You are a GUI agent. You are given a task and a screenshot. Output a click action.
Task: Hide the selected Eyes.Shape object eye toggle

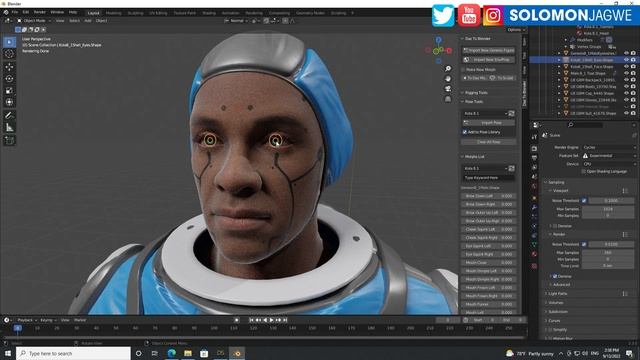[x=626, y=60]
